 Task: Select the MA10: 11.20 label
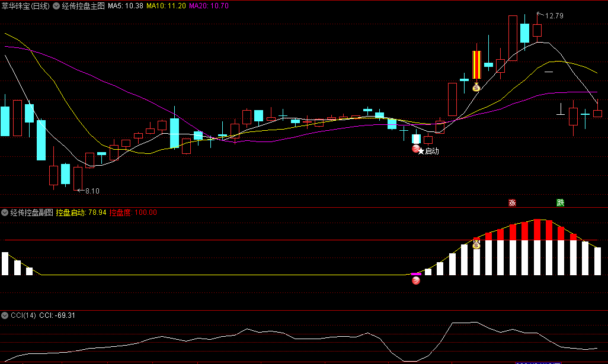click(166, 6)
